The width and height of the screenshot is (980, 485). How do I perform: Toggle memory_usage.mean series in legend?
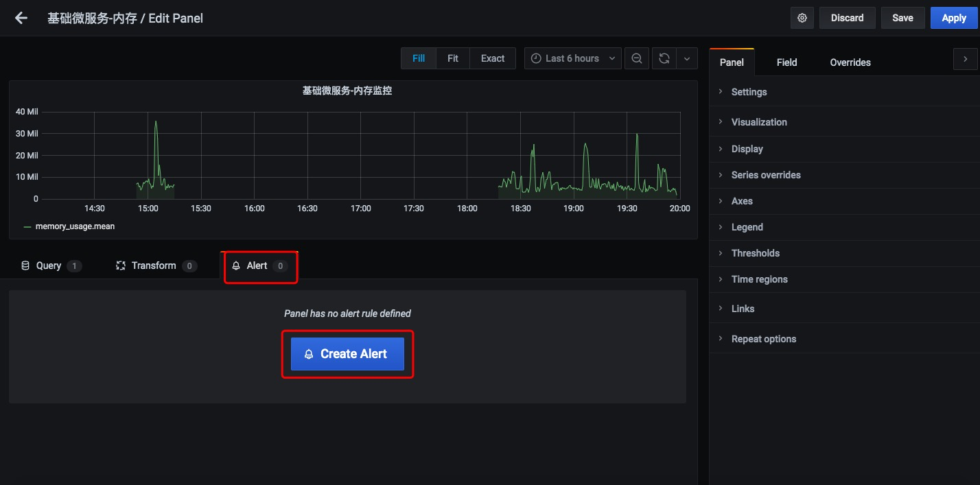75,226
